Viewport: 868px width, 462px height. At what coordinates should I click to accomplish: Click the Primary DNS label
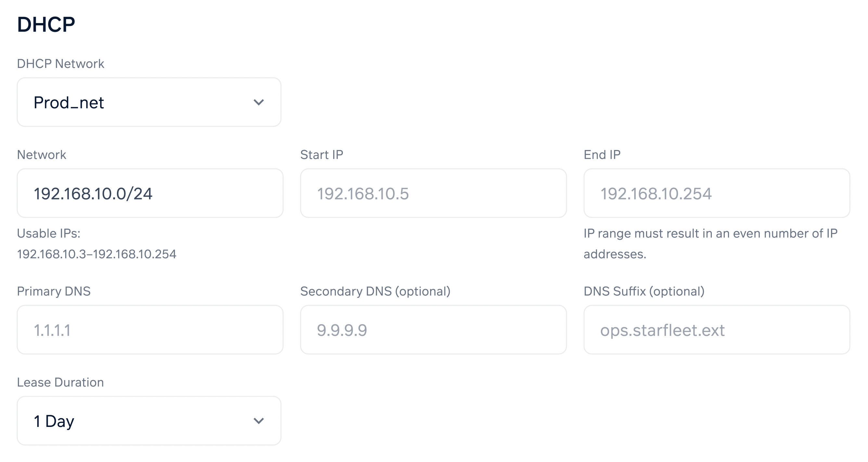(x=54, y=291)
